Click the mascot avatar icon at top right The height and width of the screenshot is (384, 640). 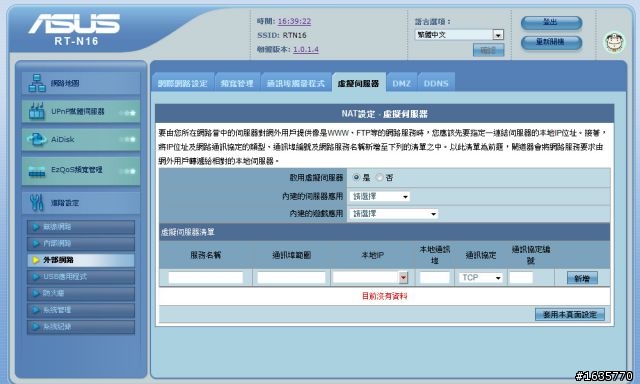click(615, 42)
